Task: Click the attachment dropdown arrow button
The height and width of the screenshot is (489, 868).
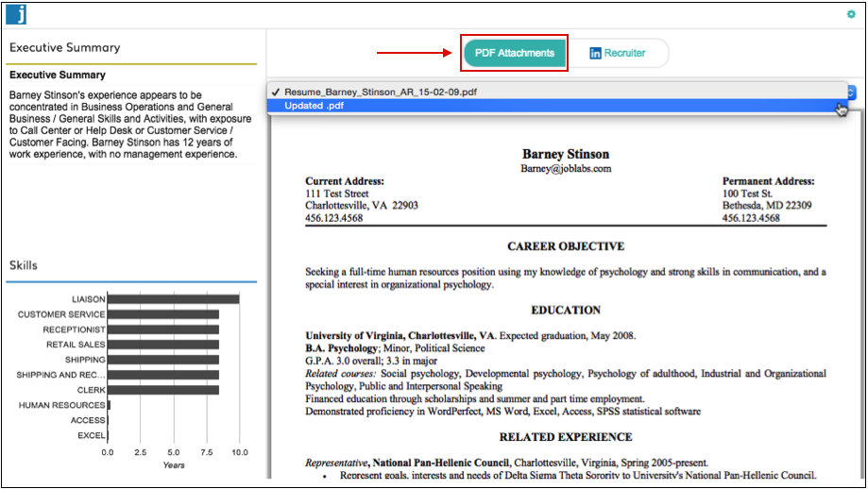Action: coord(851,93)
